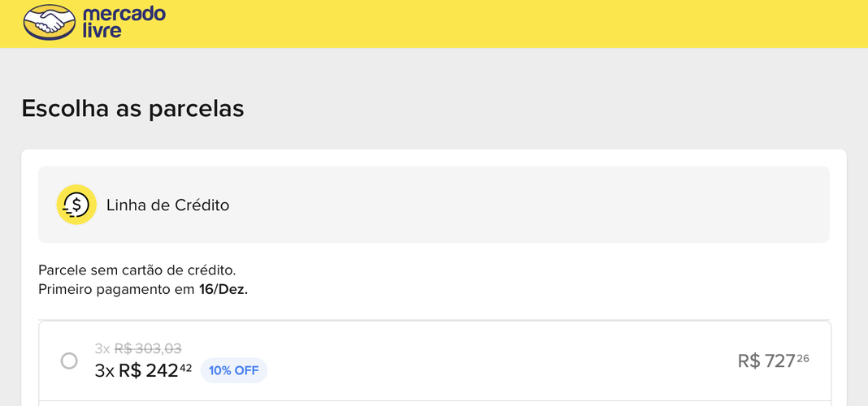Image resolution: width=868 pixels, height=406 pixels.
Task: Click the bold "16/Dez." payment date
Action: (224, 289)
